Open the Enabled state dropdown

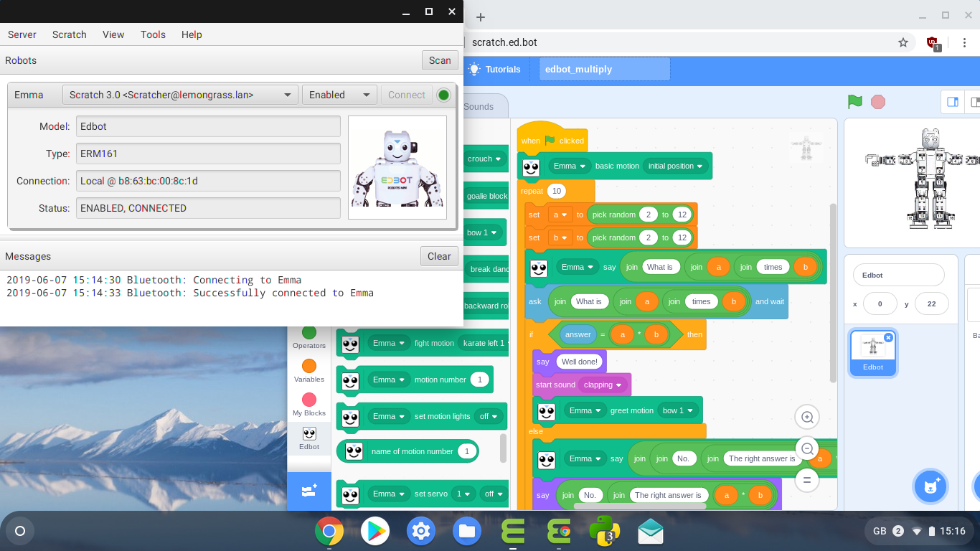pos(339,95)
